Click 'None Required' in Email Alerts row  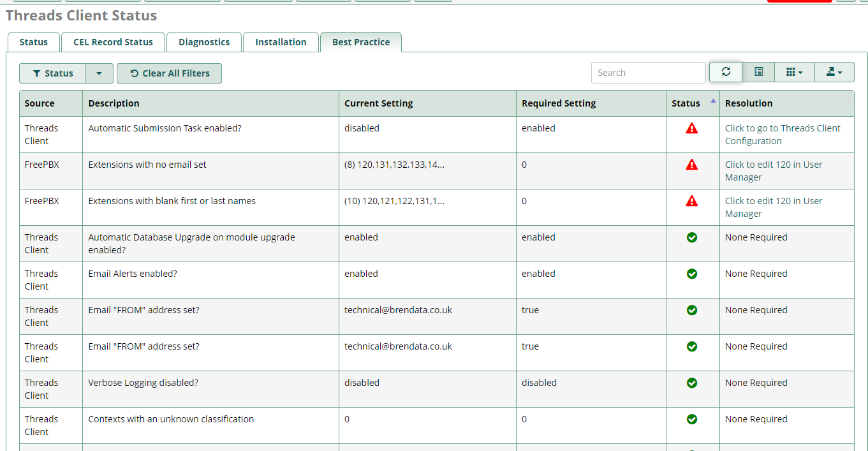tap(756, 274)
